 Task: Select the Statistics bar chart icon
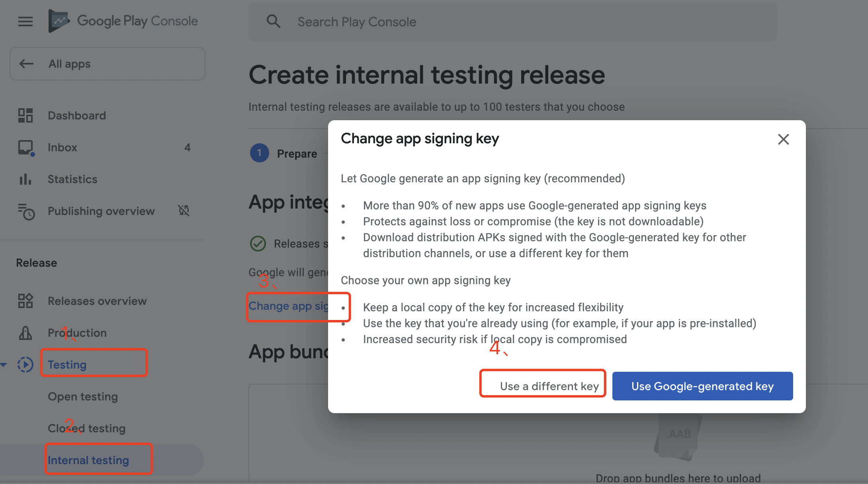point(25,179)
